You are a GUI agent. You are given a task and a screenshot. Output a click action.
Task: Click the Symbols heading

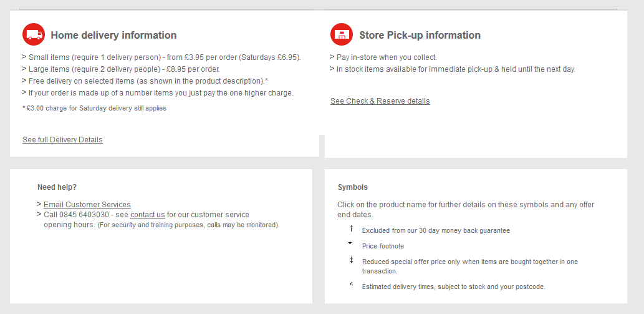point(353,187)
